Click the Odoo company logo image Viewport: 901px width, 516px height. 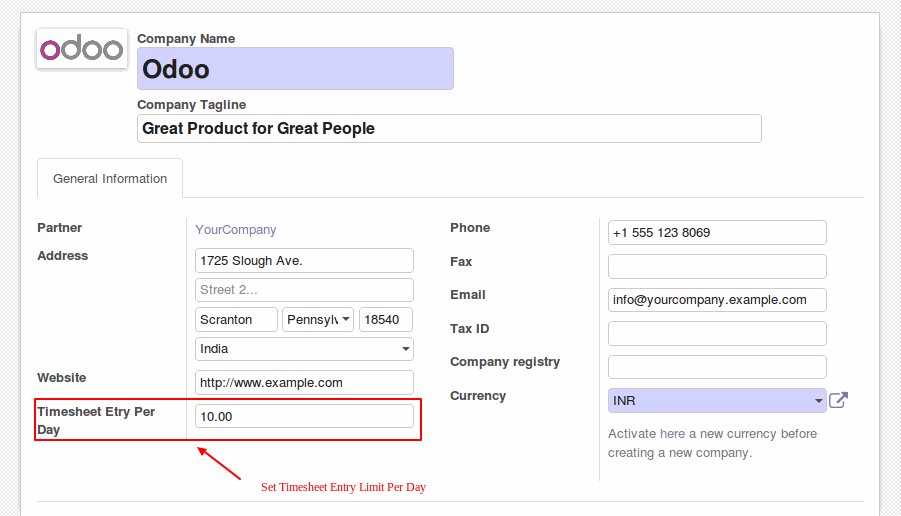click(x=82, y=49)
